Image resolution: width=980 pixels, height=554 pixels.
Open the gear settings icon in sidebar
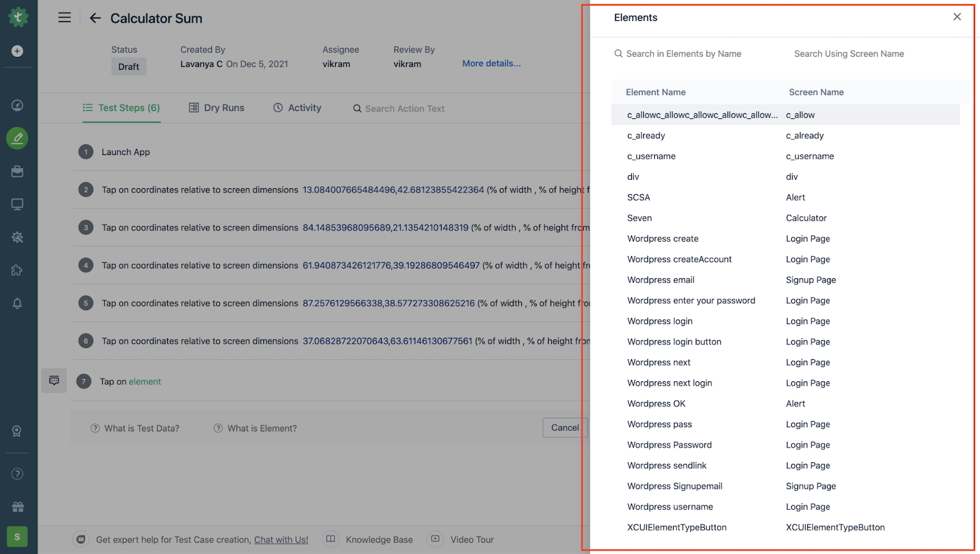18,237
